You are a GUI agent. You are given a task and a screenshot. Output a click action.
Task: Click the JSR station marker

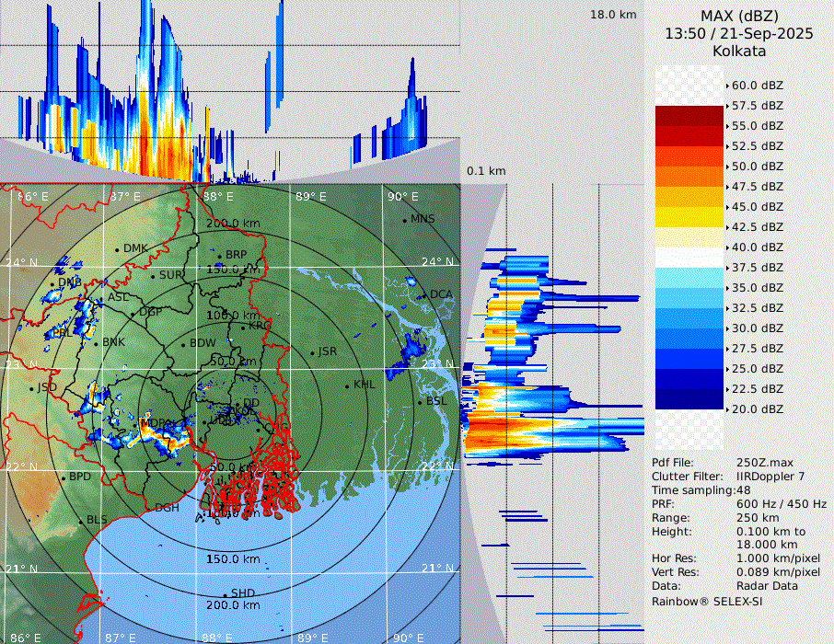[x=311, y=352]
